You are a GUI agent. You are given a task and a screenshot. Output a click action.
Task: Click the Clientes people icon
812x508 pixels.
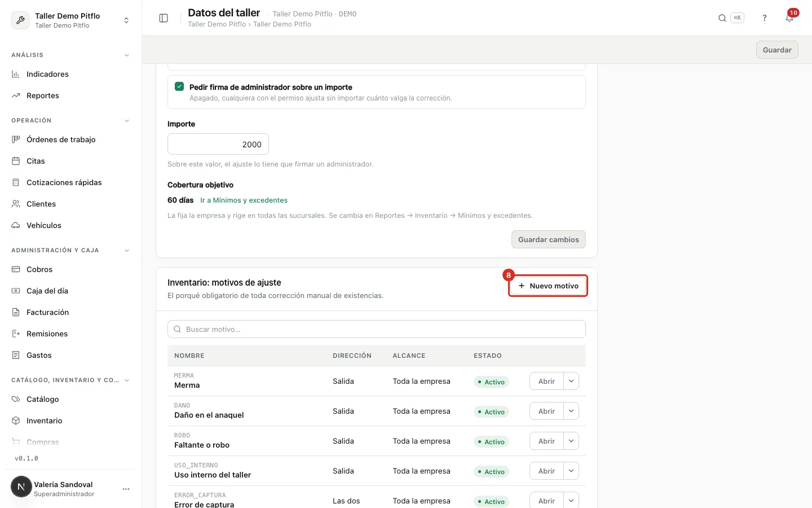[16, 204]
